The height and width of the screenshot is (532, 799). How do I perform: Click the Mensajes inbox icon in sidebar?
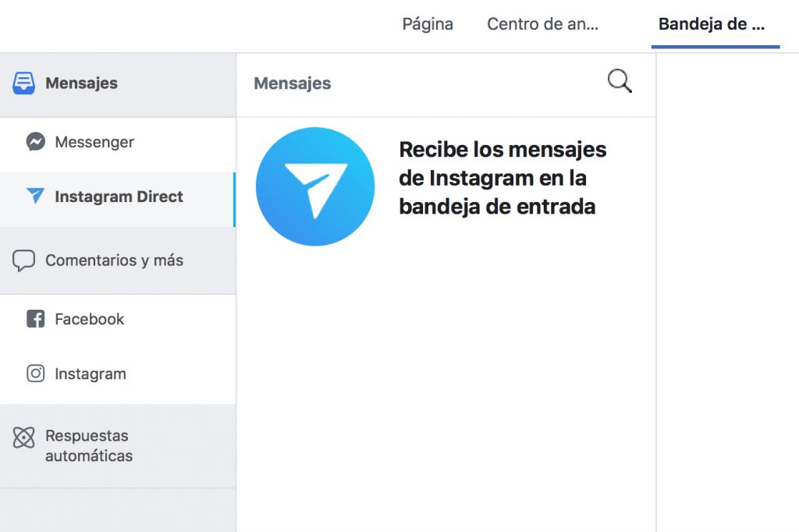point(24,83)
